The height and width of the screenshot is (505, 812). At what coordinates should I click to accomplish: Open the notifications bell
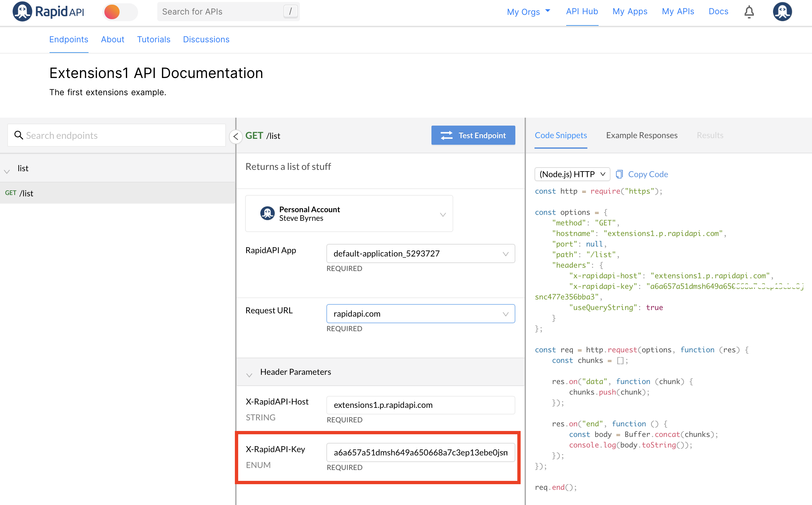click(749, 12)
